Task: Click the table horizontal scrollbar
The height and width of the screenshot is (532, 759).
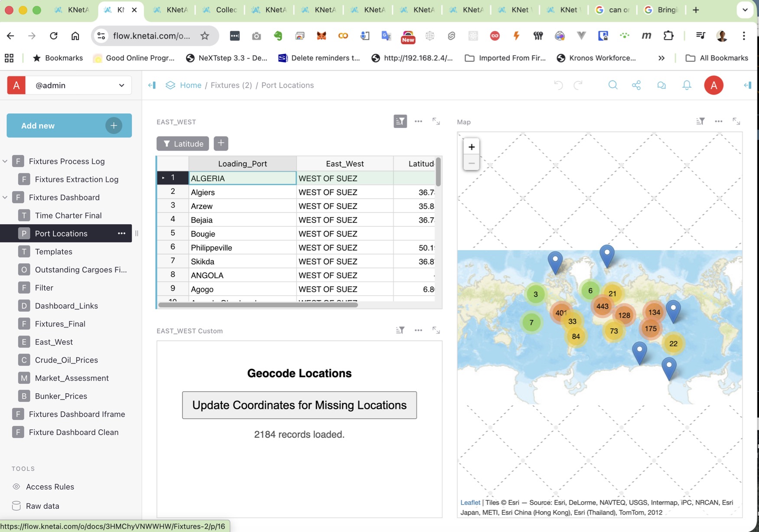Action: point(258,305)
